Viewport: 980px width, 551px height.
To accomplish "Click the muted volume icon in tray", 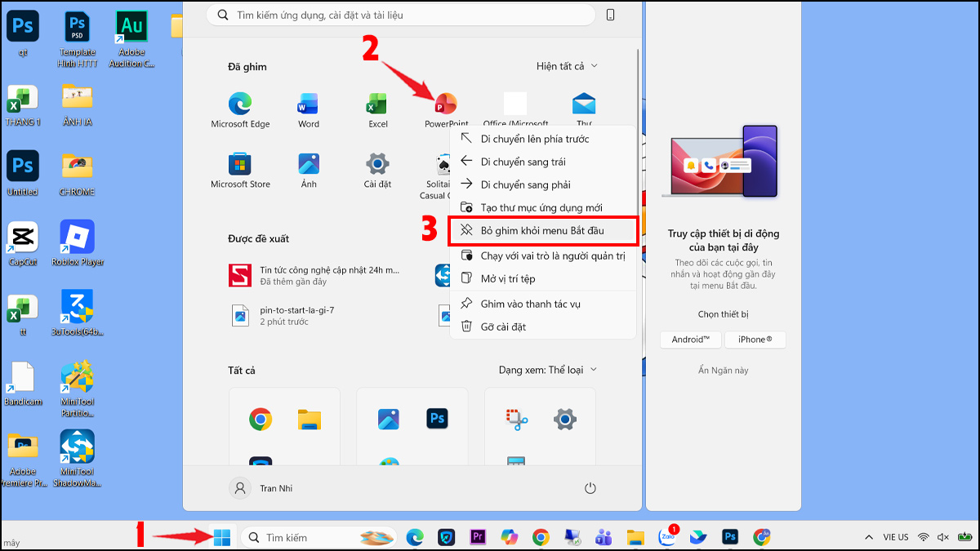I will 943,537.
